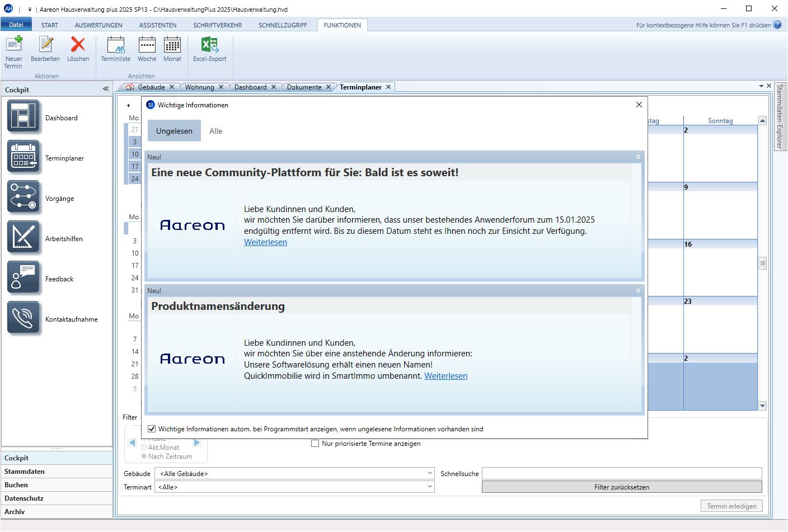Click into the Schnellsuche input field
The width and height of the screenshot is (788, 532).
pos(622,473)
